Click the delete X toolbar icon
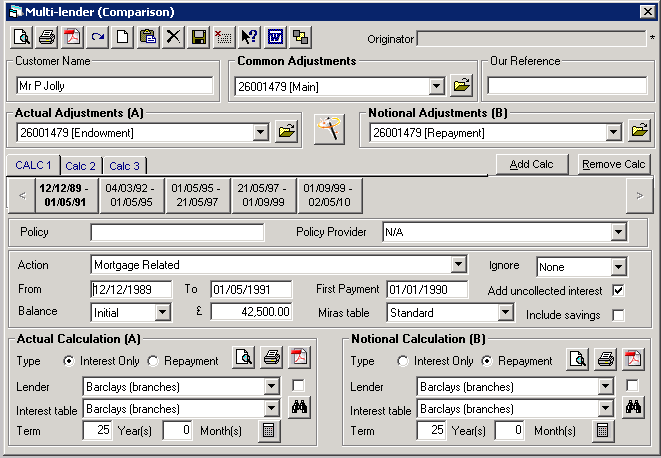Image resolution: width=661 pixels, height=458 pixels. click(173, 37)
